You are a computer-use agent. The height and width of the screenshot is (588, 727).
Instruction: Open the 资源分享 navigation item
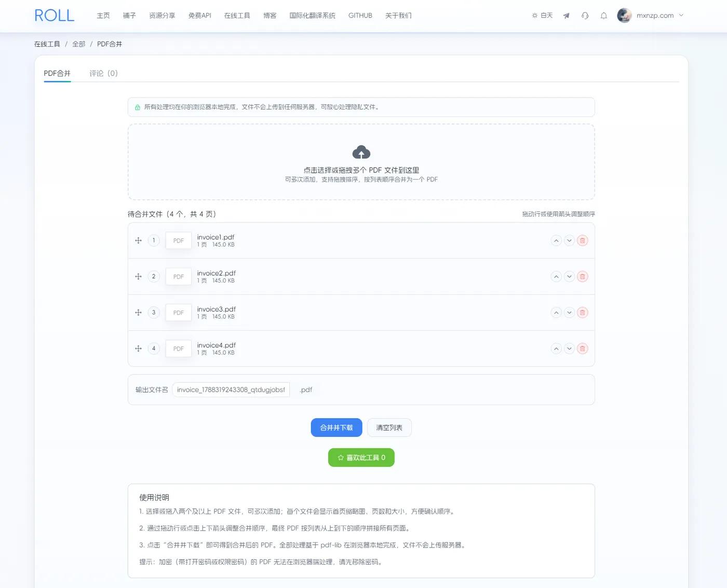coord(162,16)
